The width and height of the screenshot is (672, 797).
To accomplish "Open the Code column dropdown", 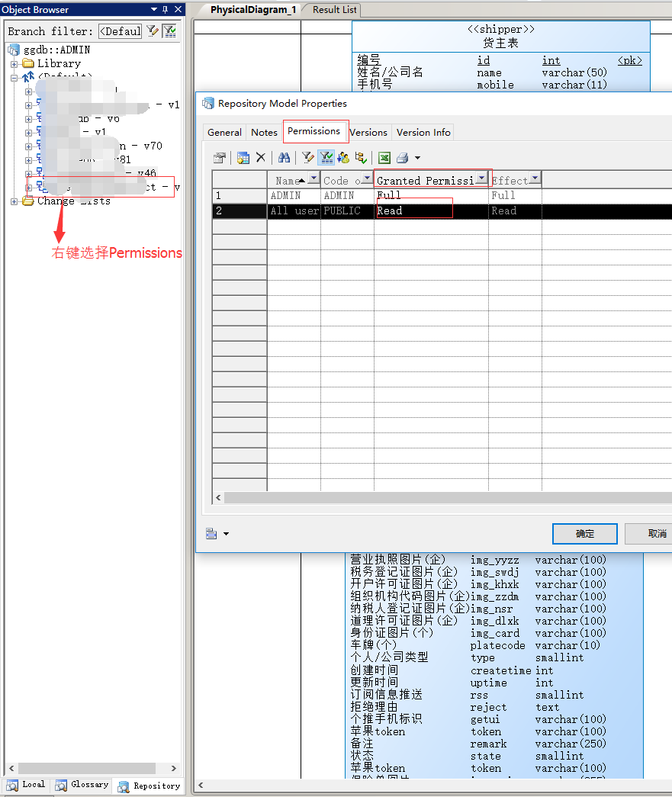I will click(x=365, y=179).
